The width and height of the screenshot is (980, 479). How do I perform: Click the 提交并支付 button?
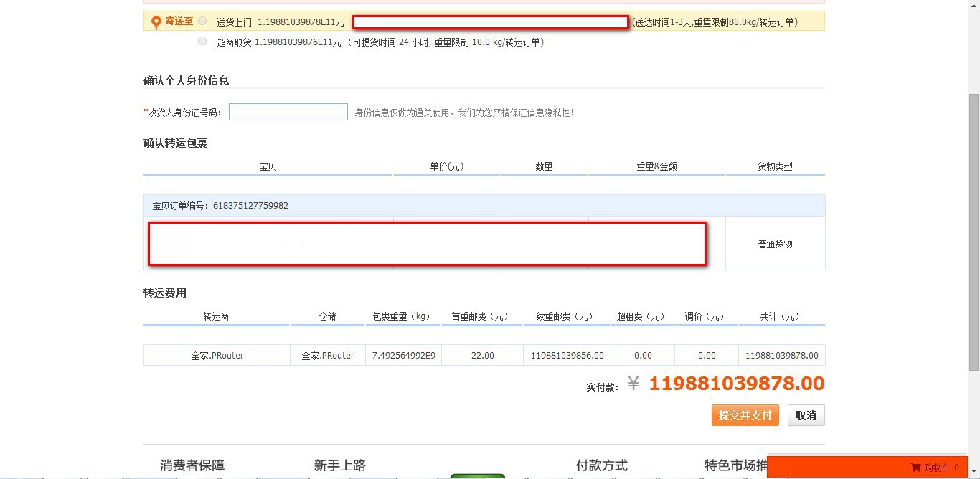point(745,415)
